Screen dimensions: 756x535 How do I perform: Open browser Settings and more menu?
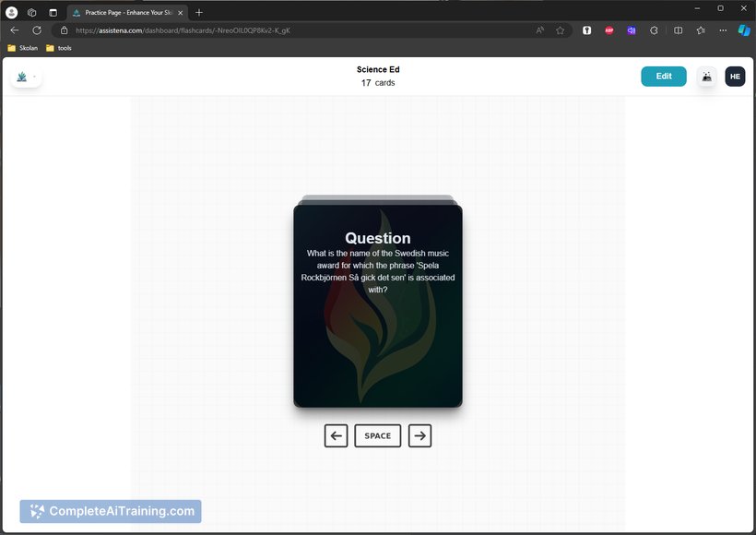point(723,30)
